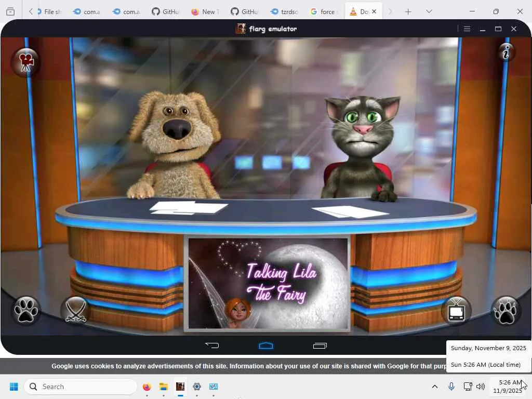This screenshot has height=399, width=532.
Task: Close the active Do browser tab
Action: coord(374,11)
